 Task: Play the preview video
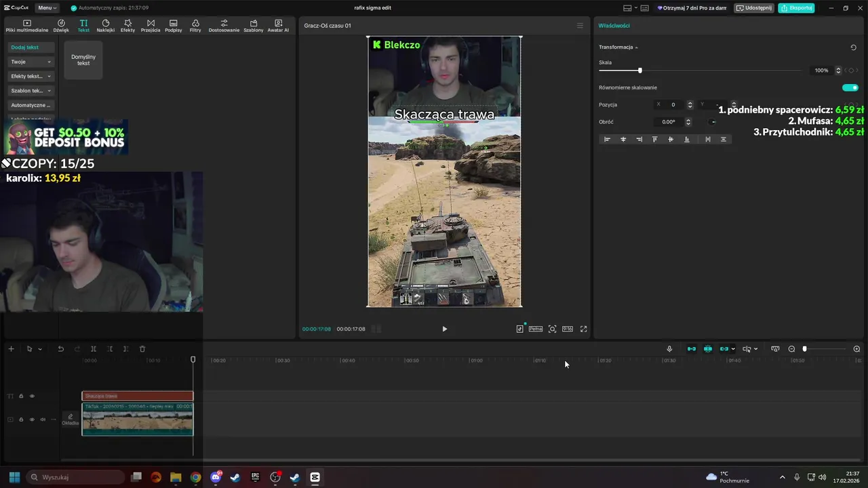(445, 329)
